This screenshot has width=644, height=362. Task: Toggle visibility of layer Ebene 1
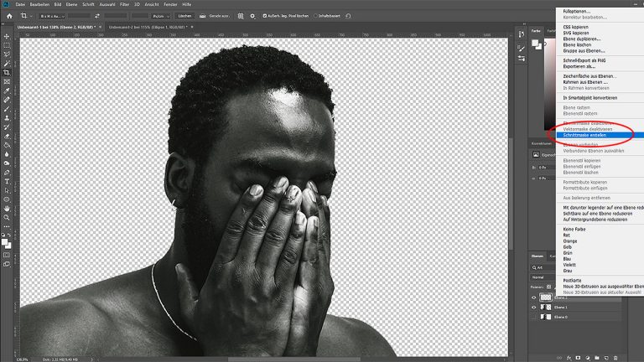(534, 308)
